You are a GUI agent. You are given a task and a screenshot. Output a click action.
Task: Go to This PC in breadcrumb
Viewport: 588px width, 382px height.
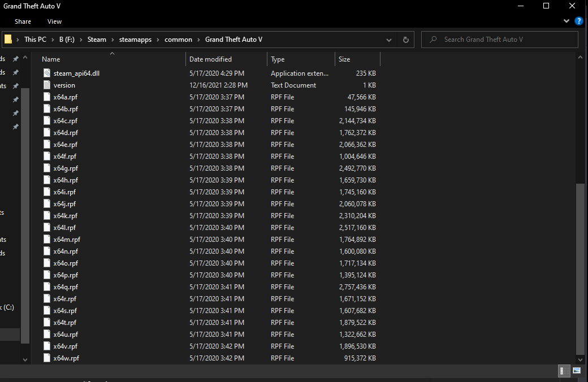pyautogui.click(x=35, y=40)
